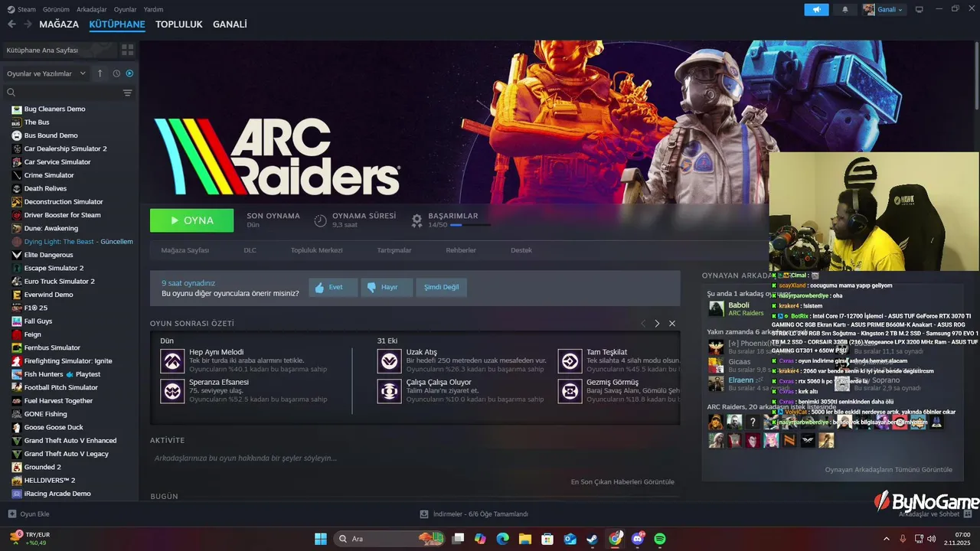Select Grand Theft Auto V Enhanced

(x=69, y=441)
